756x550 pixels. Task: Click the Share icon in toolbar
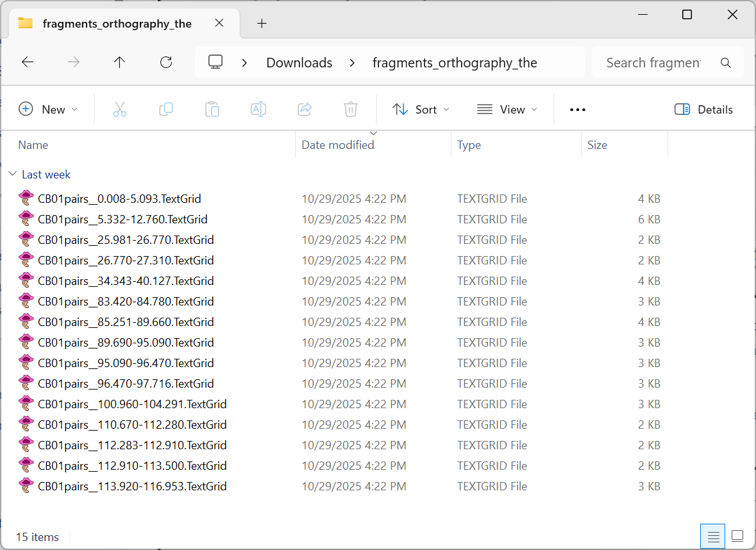(x=305, y=110)
